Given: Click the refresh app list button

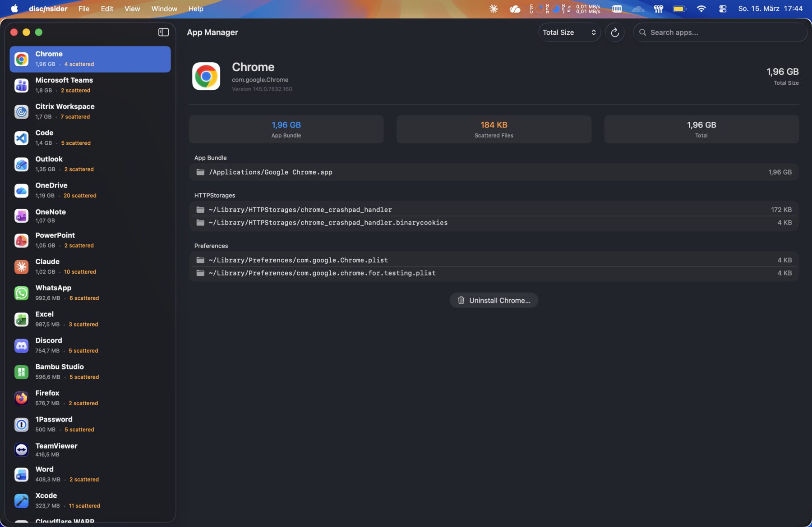Looking at the screenshot, I should [x=614, y=32].
